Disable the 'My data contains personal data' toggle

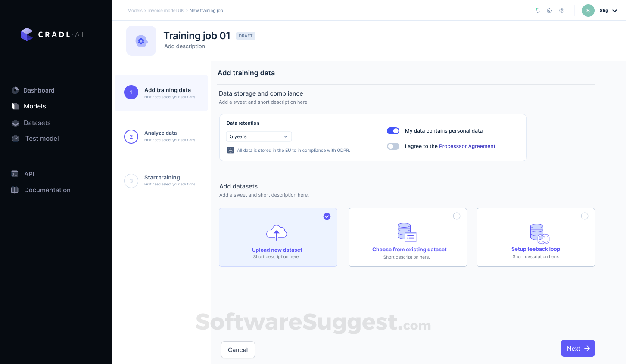[x=393, y=130]
